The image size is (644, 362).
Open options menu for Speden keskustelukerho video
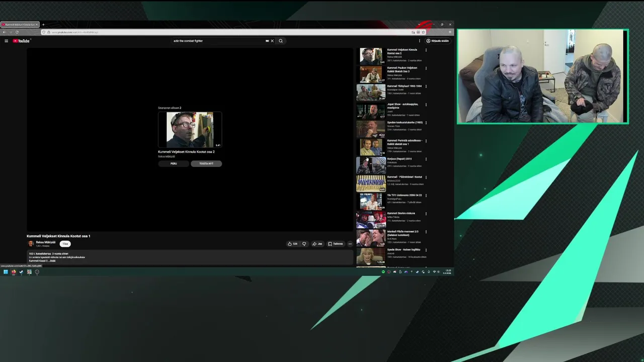click(426, 123)
